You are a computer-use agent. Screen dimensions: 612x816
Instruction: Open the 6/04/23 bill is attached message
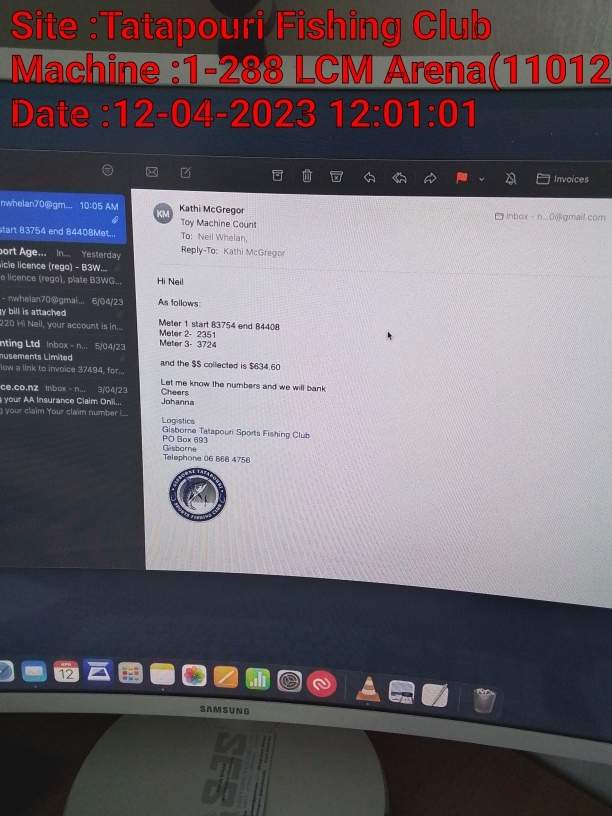pyautogui.click(x=62, y=313)
